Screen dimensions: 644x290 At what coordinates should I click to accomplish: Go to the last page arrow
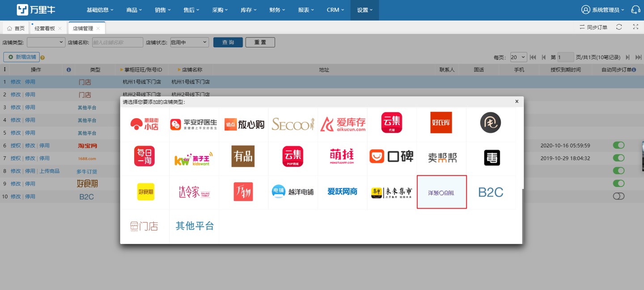coord(639,57)
